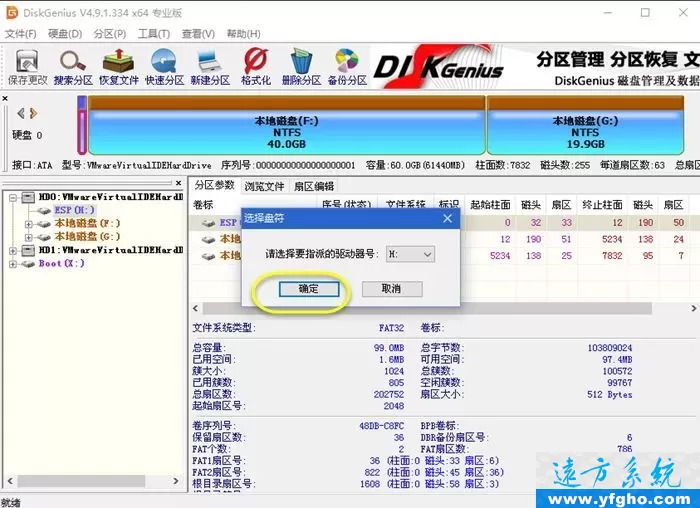Click the total bytes value 103809024

(610, 348)
